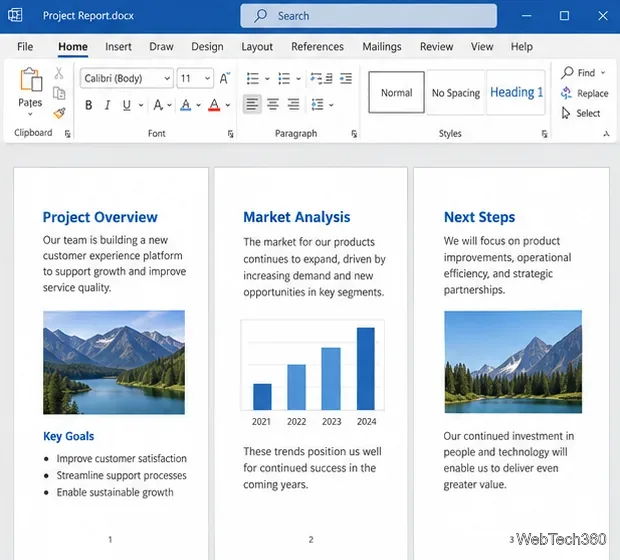Click the 'Streamline support processes' bullet
This screenshot has width=620, height=560.
121,475
